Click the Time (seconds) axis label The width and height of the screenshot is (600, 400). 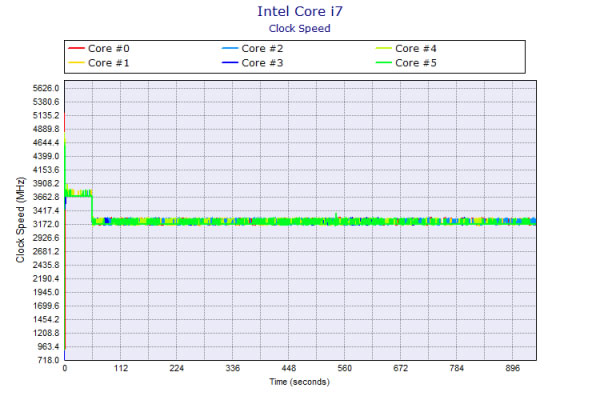point(299,382)
